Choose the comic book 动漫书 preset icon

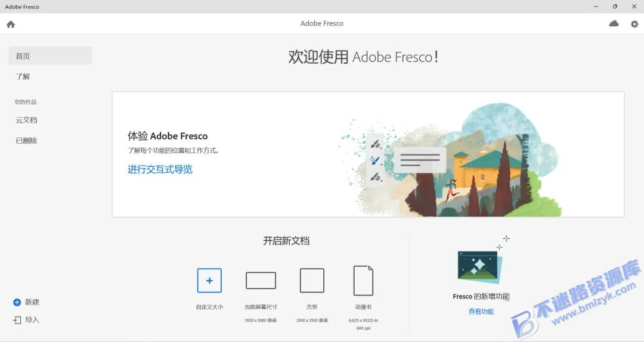(364, 281)
